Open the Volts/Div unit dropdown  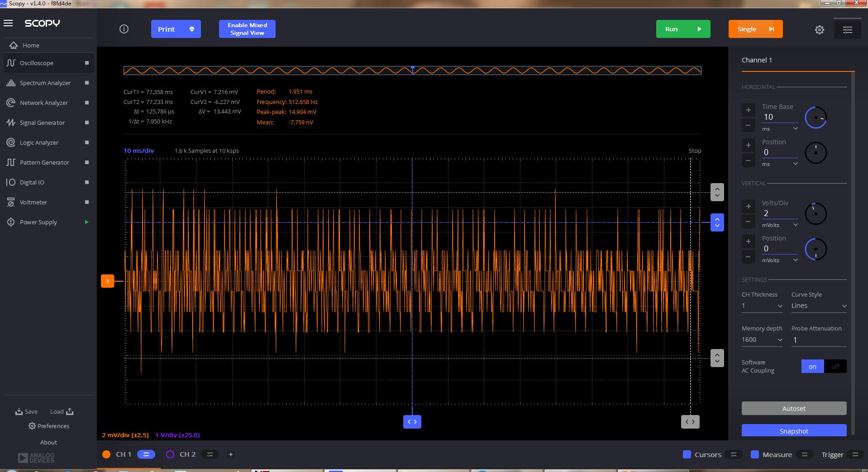pyautogui.click(x=779, y=225)
